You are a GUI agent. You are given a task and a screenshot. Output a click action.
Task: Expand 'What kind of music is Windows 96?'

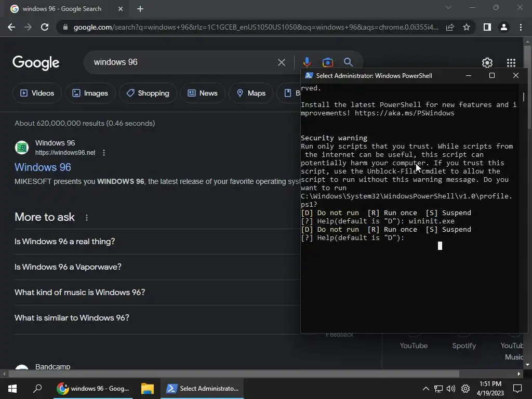157,292
